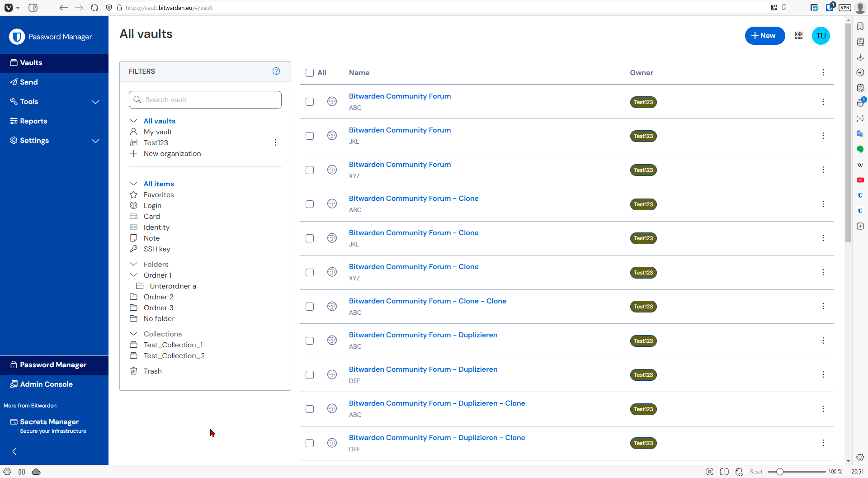This screenshot has height=478, width=868.
Task: Bookmark this page icon in address bar
Action: coord(784,8)
